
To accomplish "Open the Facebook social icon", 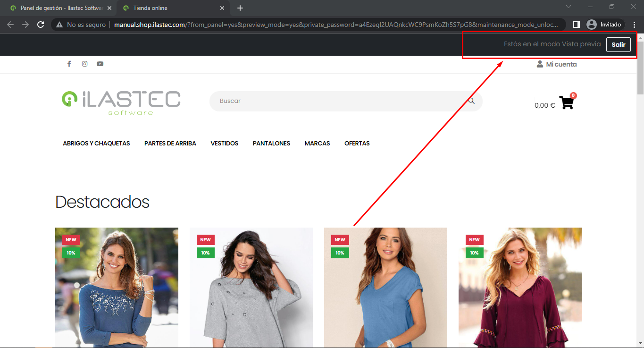I will (69, 64).
